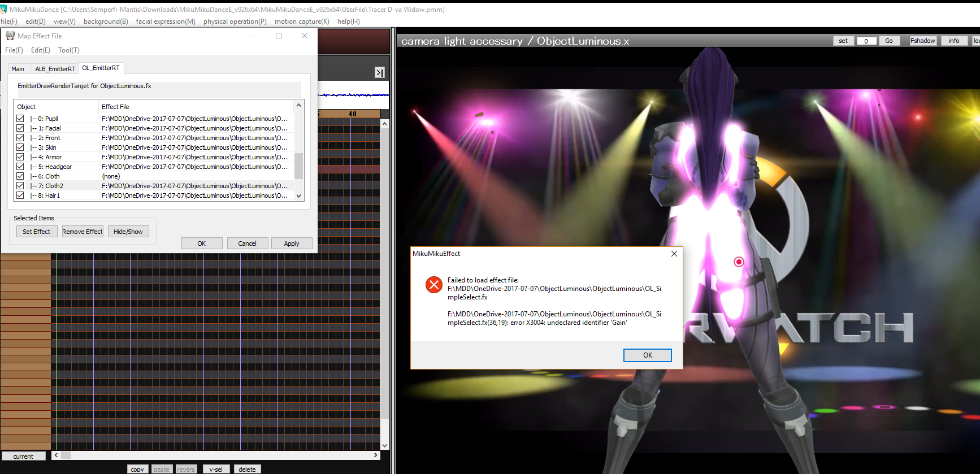980x474 pixels.
Task: Close the Map Effect File window
Action: point(305,36)
